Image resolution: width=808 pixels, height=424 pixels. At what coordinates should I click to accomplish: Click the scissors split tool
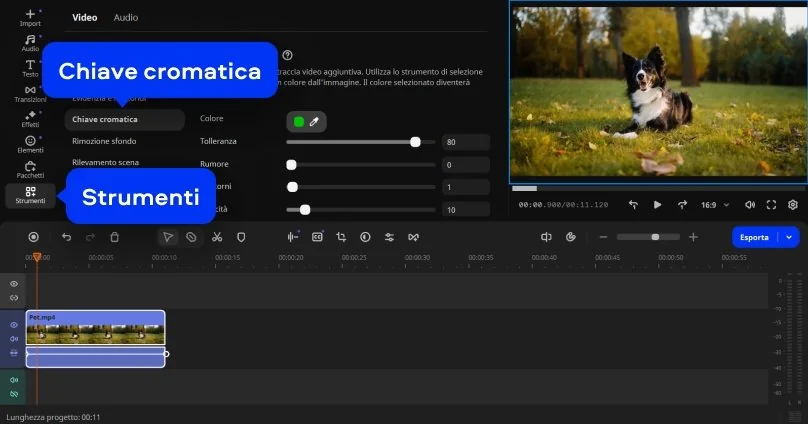217,237
